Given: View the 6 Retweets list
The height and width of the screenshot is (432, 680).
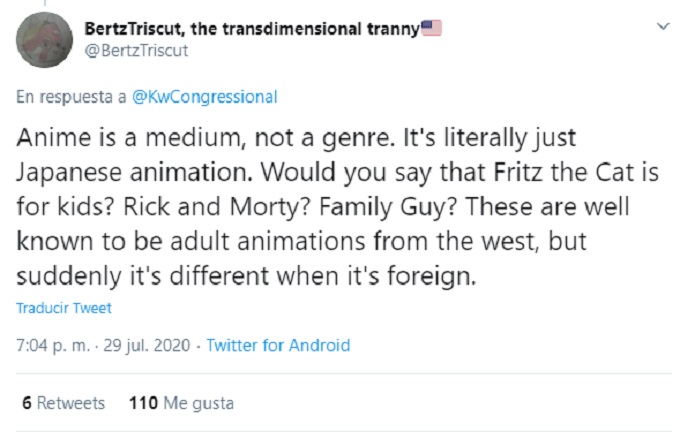Looking at the screenshot, I should 63,403.
